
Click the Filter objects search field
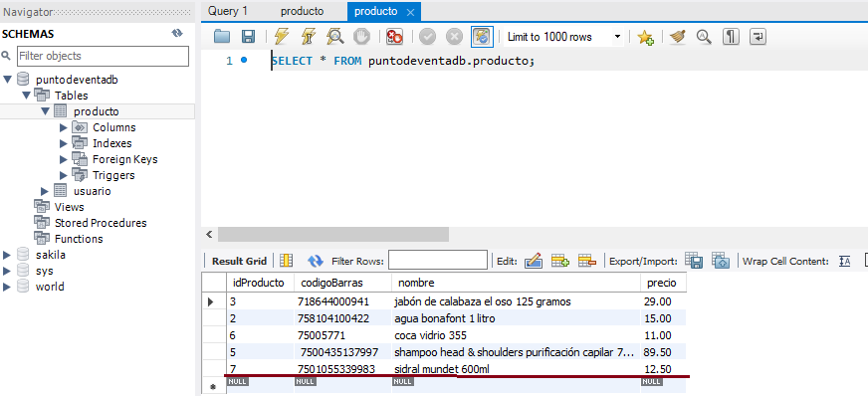pyautogui.click(x=103, y=56)
